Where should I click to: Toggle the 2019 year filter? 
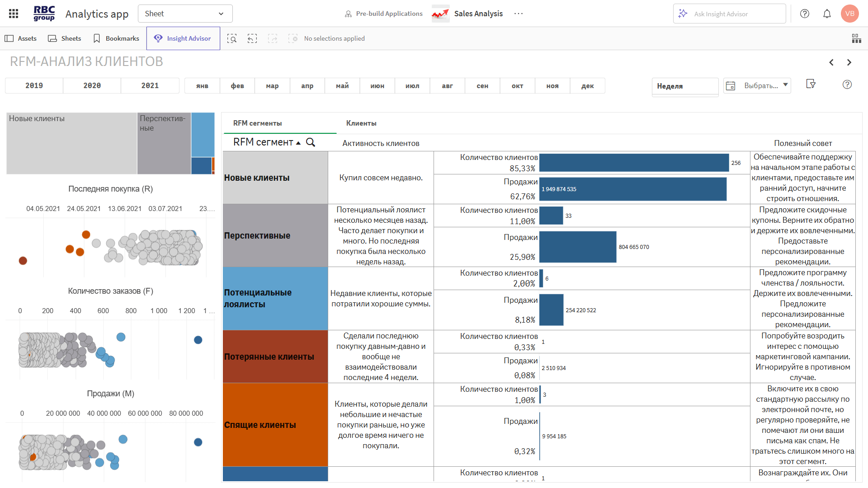click(34, 86)
